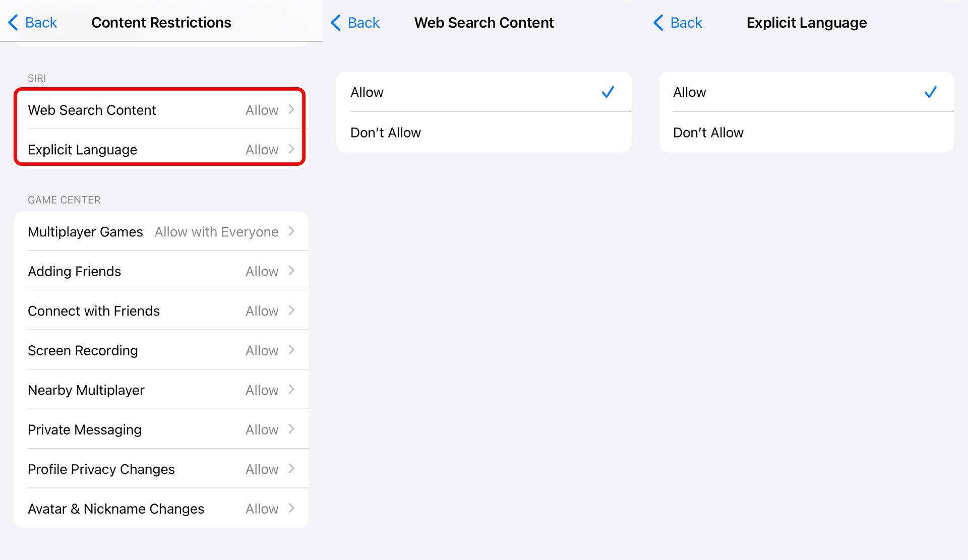Open Nearby Multiplayer restriction options
968x560 pixels.
pos(161,390)
